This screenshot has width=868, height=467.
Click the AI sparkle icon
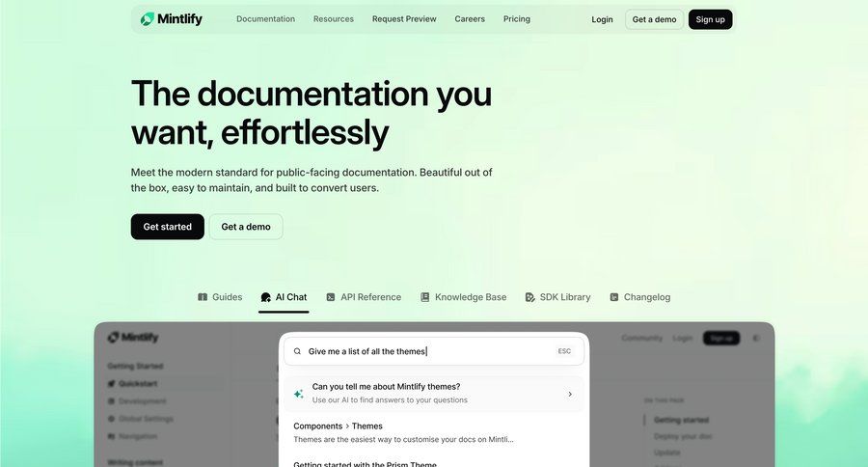coord(298,394)
